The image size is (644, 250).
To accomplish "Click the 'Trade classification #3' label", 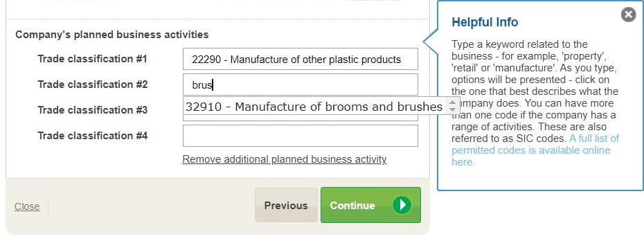I will 92,110.
